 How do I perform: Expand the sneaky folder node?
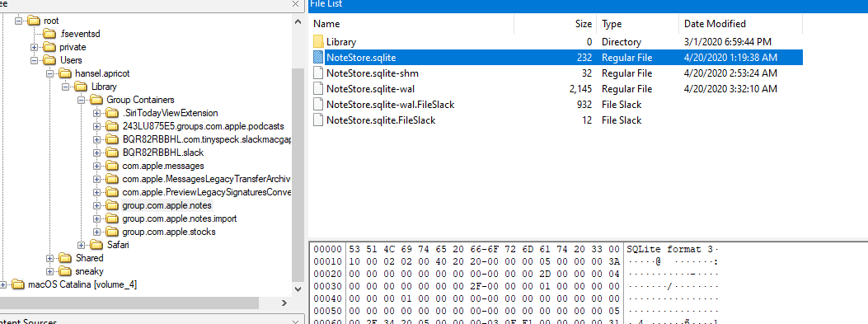pyautogui.click(x=49, y=271)
